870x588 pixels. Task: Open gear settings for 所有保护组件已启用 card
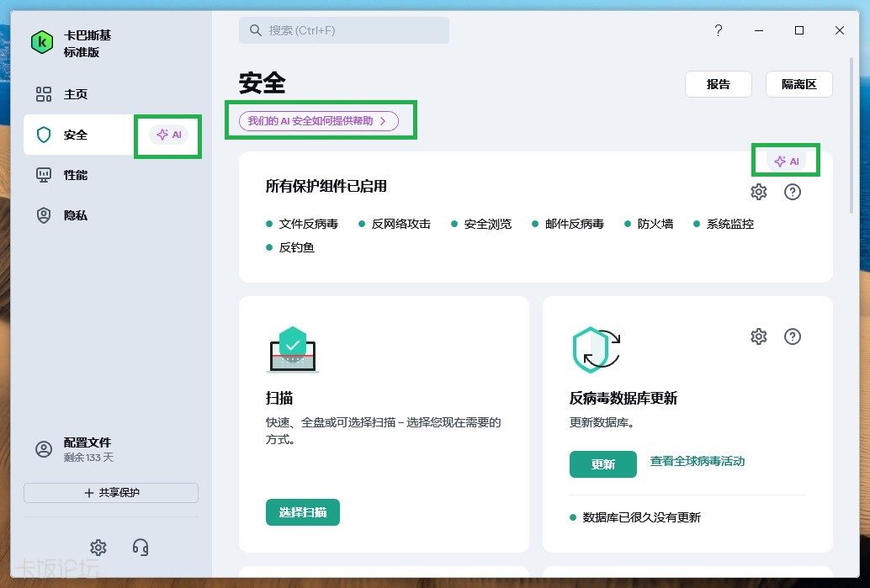pos(758,192)
